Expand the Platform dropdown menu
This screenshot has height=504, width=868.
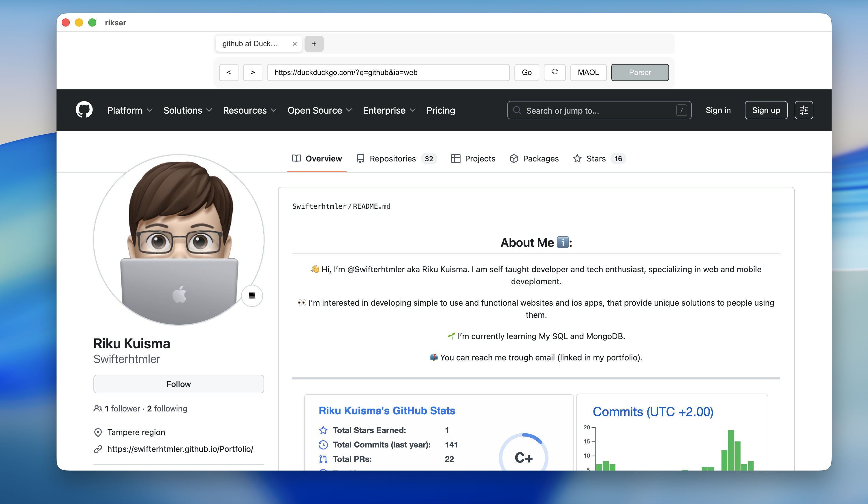(x=129, y=110)
